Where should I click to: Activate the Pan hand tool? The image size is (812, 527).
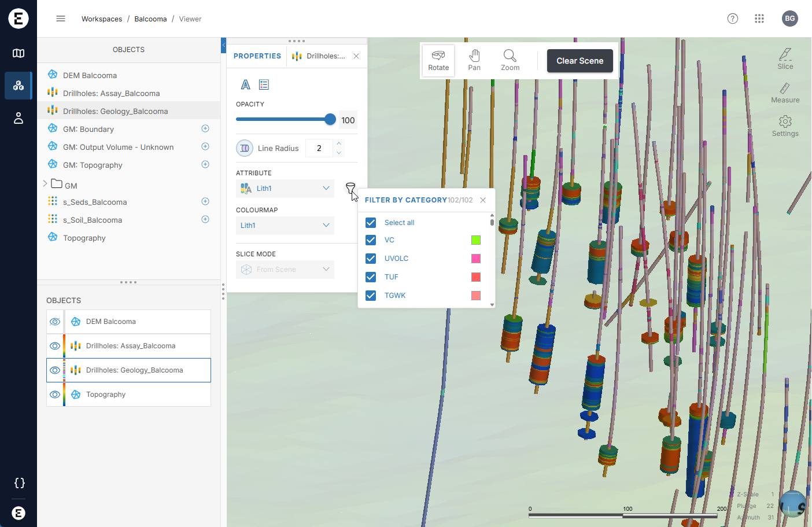474,60
